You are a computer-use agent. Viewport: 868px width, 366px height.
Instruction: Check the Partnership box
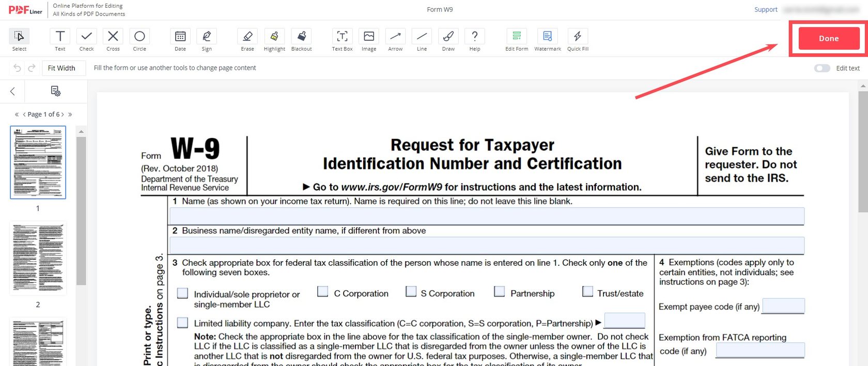pos(499,292)
